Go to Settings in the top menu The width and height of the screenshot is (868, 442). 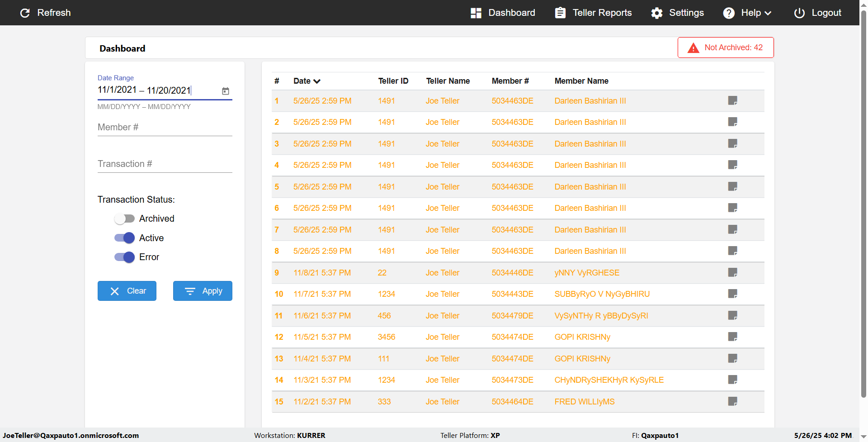point(677,13)
